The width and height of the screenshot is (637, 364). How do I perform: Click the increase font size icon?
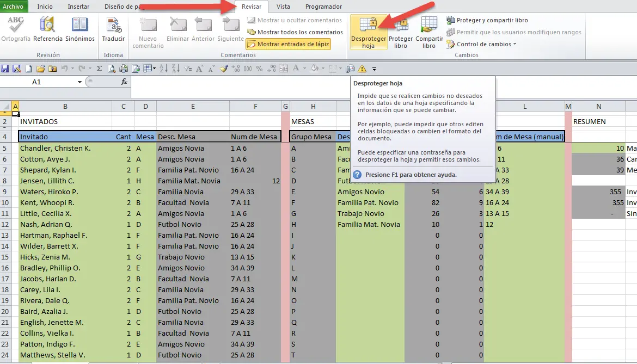point(199,69)
